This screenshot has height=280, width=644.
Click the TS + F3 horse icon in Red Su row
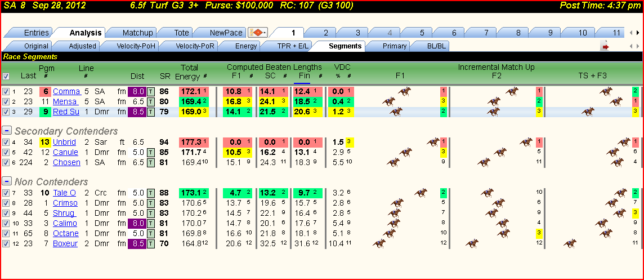coord(588,112)
